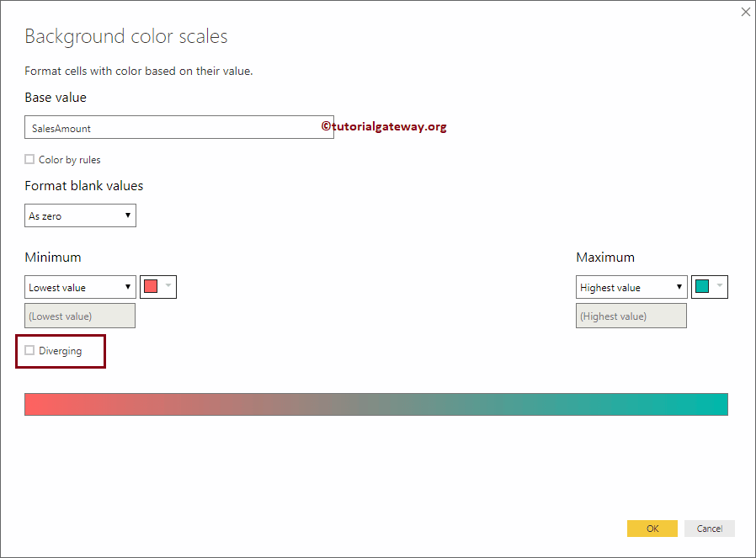Open the maximum color picker dropdown arrow
The height and width of the screenshot is (558, 756).
pos(720,287)
